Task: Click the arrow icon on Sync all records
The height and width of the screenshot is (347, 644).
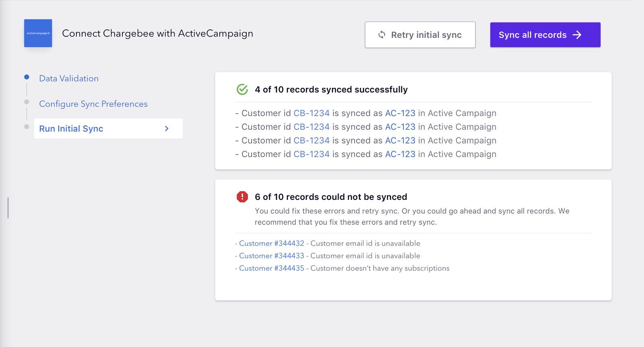Action: tap(577, 35)
